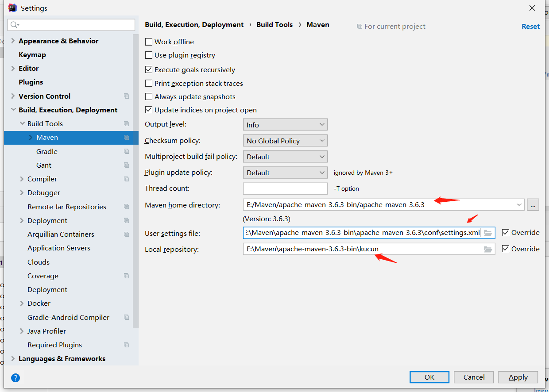The height and width of the screenshot is (392, 549).
Task: Expand the Languages & Frameworks node
Action: point(13,358)
